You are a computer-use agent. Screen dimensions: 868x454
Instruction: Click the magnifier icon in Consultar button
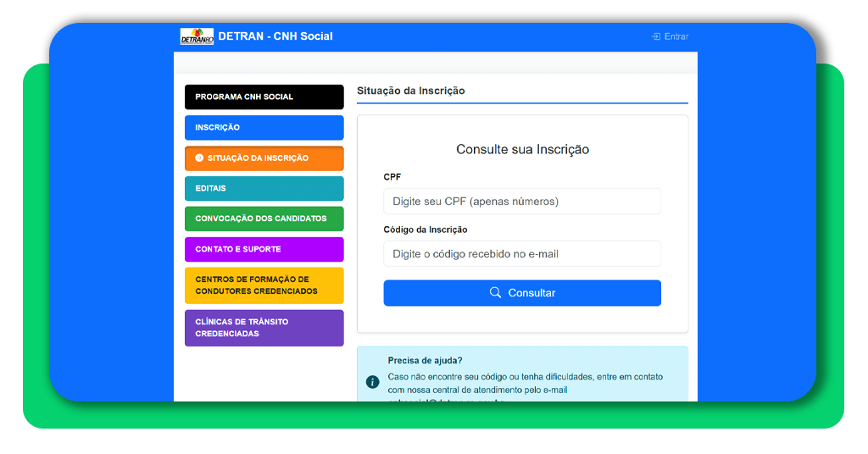pos(495,292)
